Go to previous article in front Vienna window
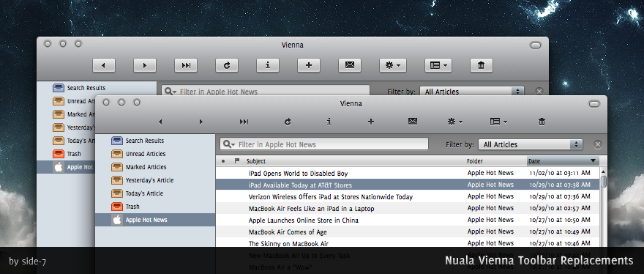 pos(160,122)
